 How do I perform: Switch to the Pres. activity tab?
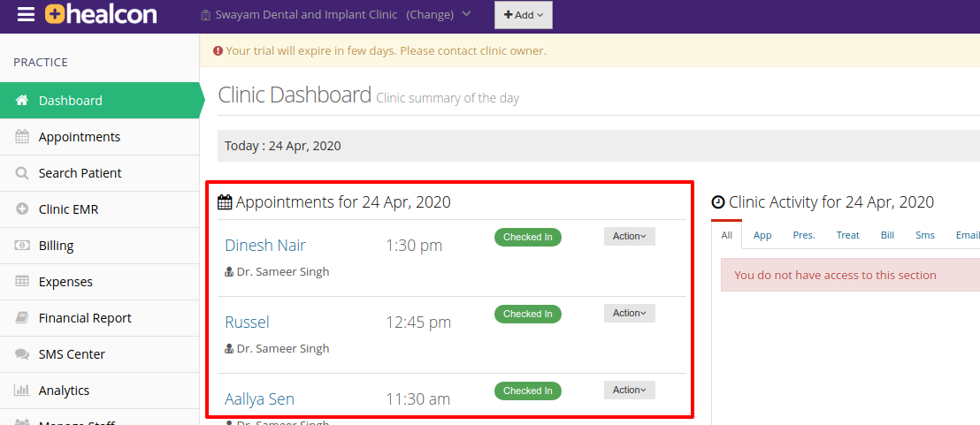pyautogui.click(x=804, y=235)
